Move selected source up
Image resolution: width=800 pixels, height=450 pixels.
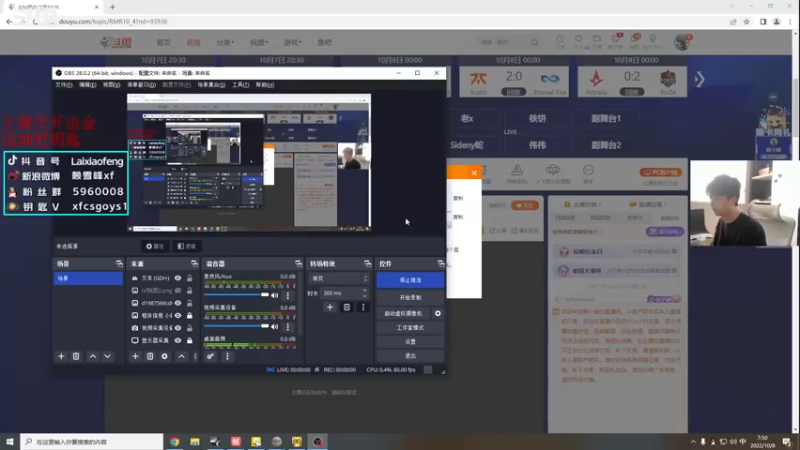click(181, 356)
